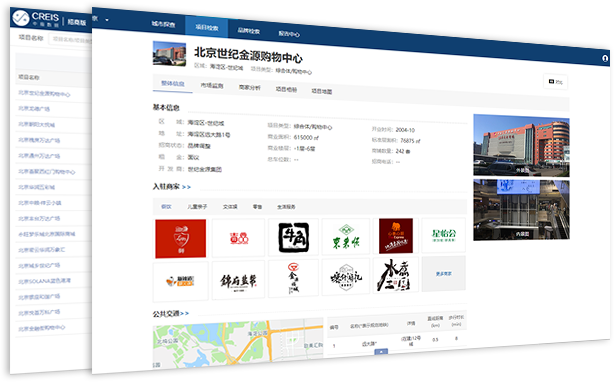This screenshot has height=382, width=614.
Task: Switch to the 品牌检索 navigation tab
Action: tap(249, 31)
